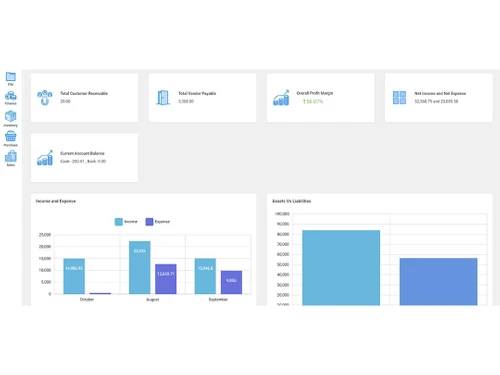Screen dimensions: 500x375
Task: Click the Total Customer Receivable amount value
Action: (65, 101)
